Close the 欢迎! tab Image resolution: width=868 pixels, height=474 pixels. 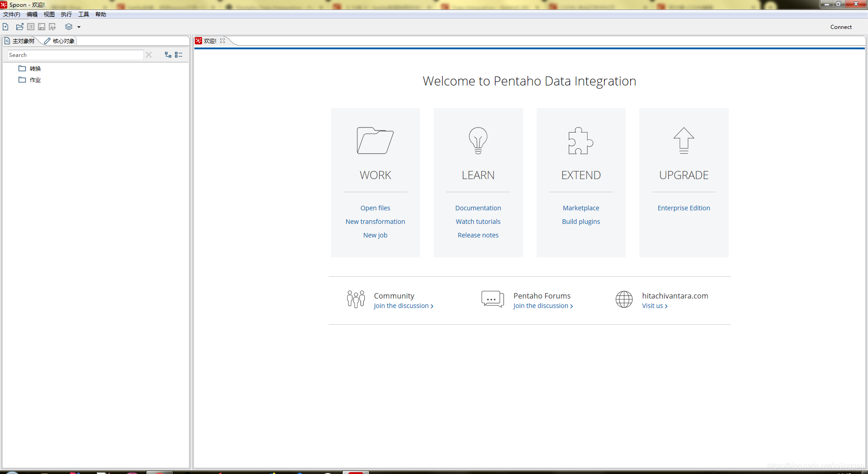(222, 41)
